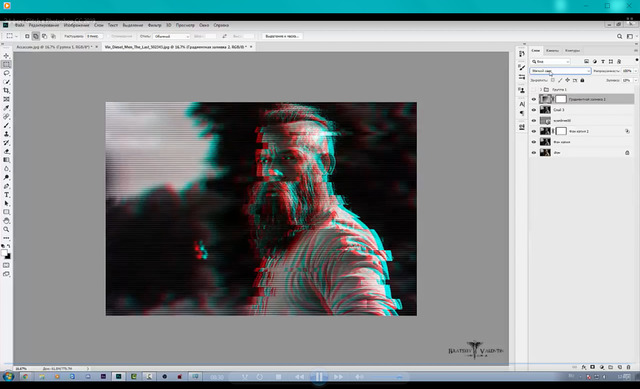Open the Изображение menu
This screenshot has height=389, width=640.
point(76,25)
